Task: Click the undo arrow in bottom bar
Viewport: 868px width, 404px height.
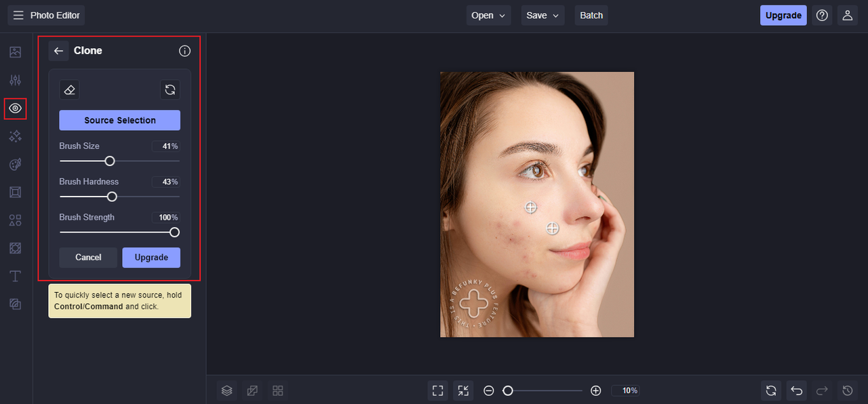Action: click(x=797, y=390)
